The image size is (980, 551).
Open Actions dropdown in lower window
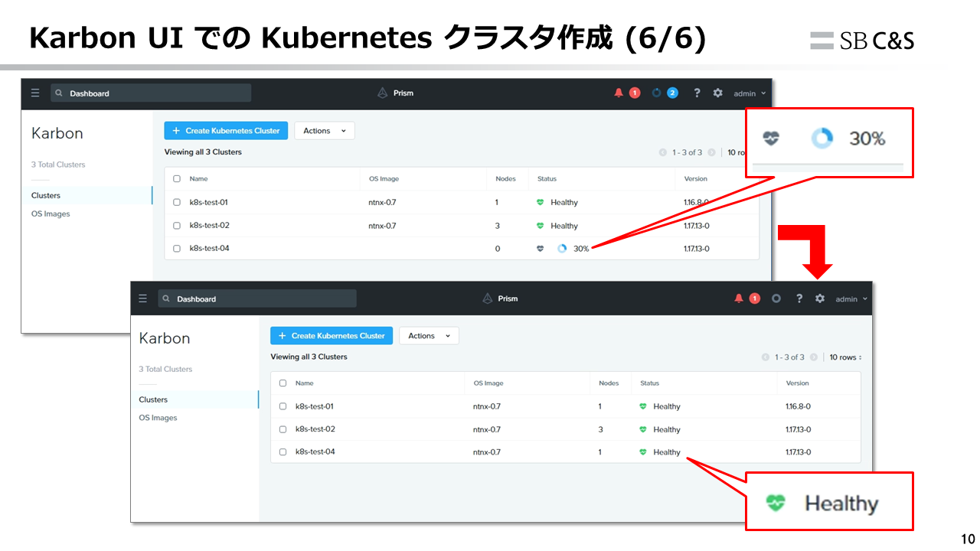(430, 336)
